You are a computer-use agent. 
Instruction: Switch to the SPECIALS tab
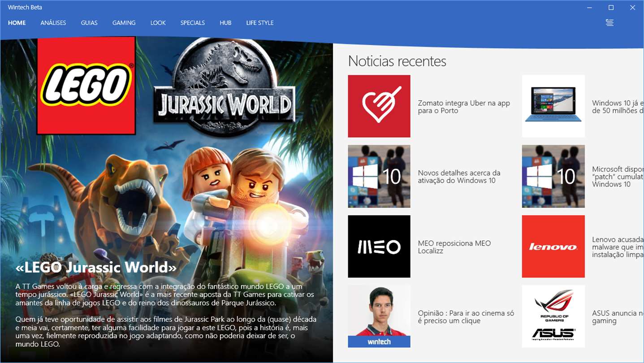coord(193,23)
